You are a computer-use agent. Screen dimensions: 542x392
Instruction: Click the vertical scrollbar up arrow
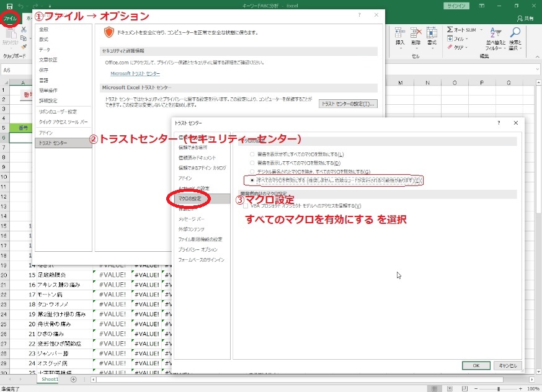[x=538, y=82]
